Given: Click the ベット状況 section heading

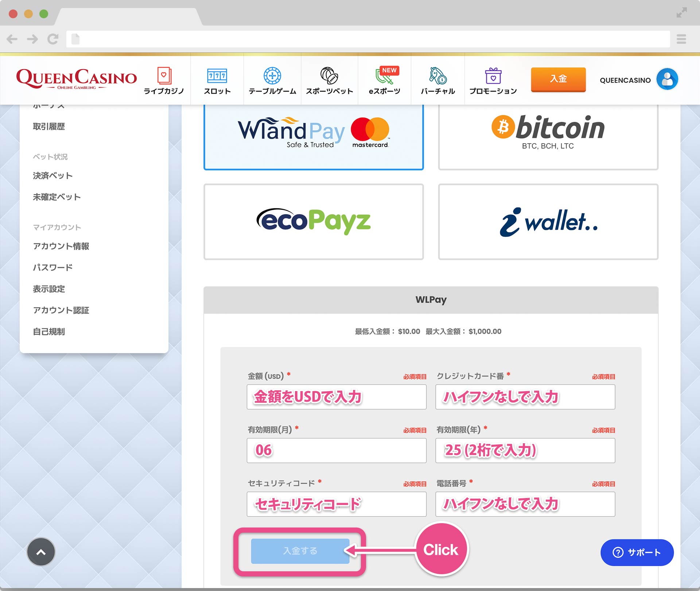Looking at the screenshot, I should 50,157.
